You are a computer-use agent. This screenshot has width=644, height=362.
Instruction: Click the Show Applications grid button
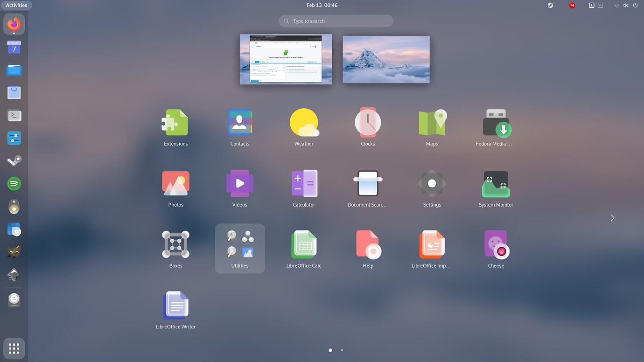(x=14, y=348)
